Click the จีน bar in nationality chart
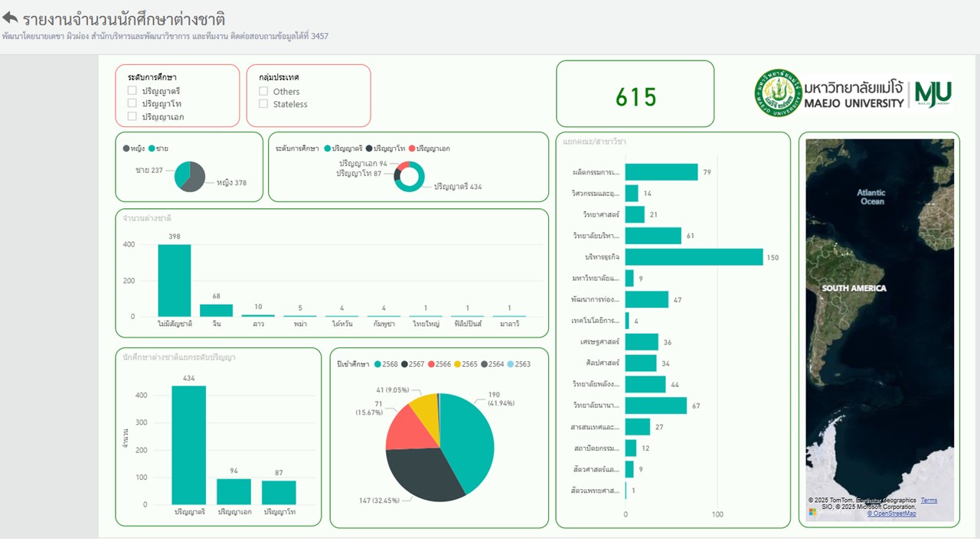 click(x=216, y=310)
